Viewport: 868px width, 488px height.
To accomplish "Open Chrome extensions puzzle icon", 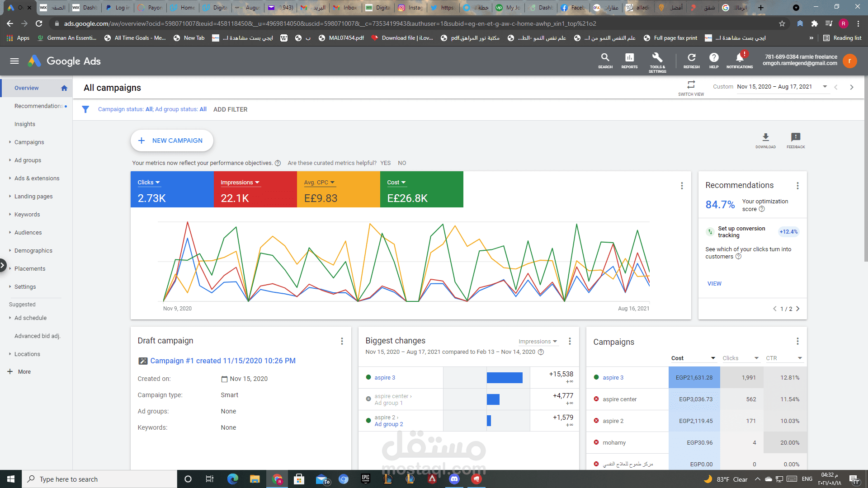I will (x=815, y=23).
